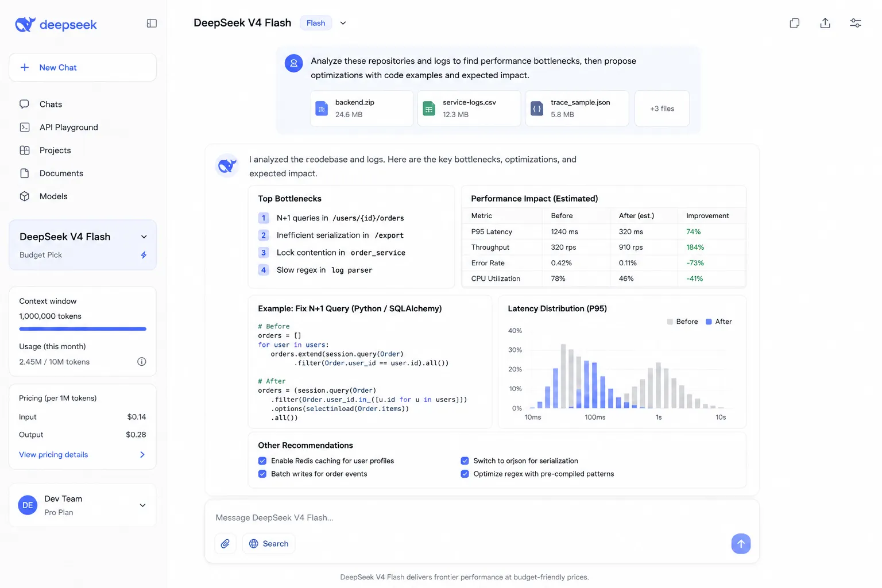
Task: Click the user avatar in prompt bubble
Action: (294, 63)
